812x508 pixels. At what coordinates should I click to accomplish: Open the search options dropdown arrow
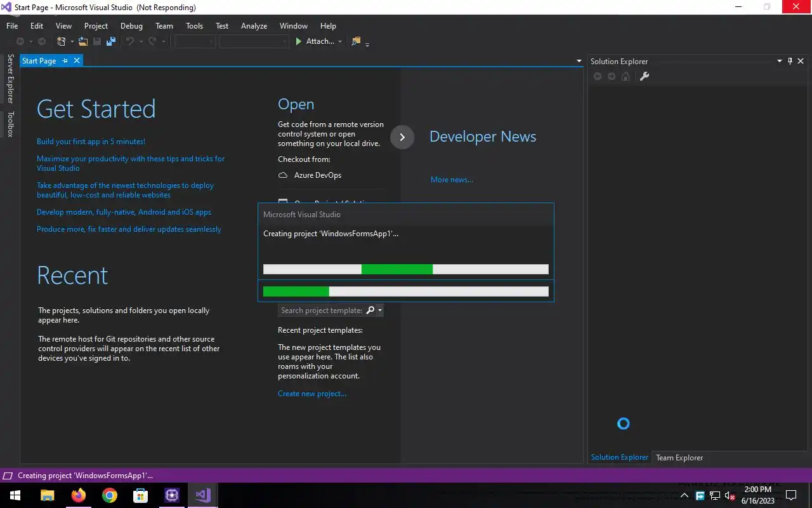[x=380, y=311]
